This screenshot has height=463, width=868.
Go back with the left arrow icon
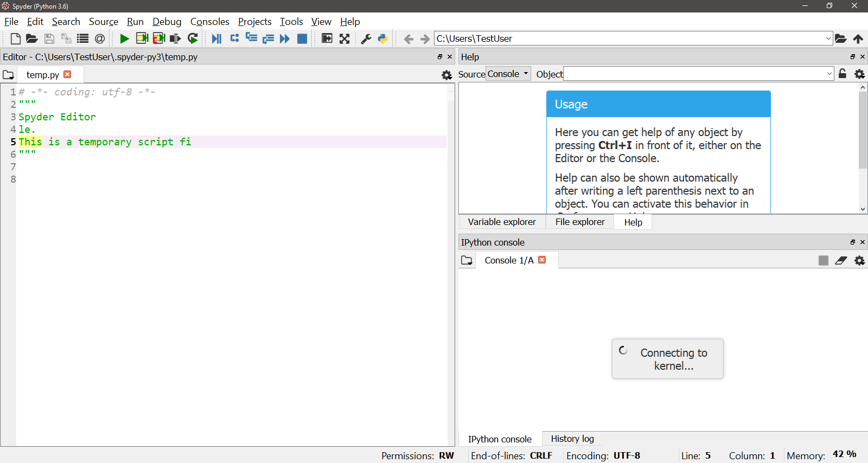click(409, 38)
